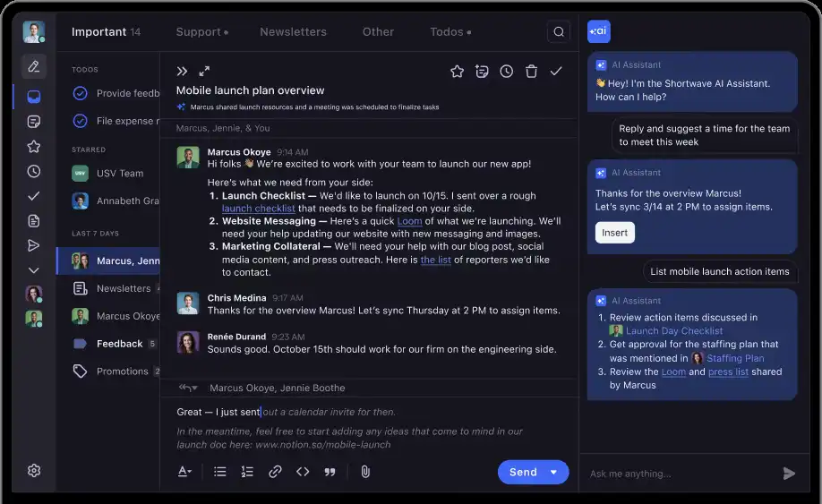Screen dimensions: 822x504
Task: Click the Insert button in AI reply
Action: (x=614, y=233)
